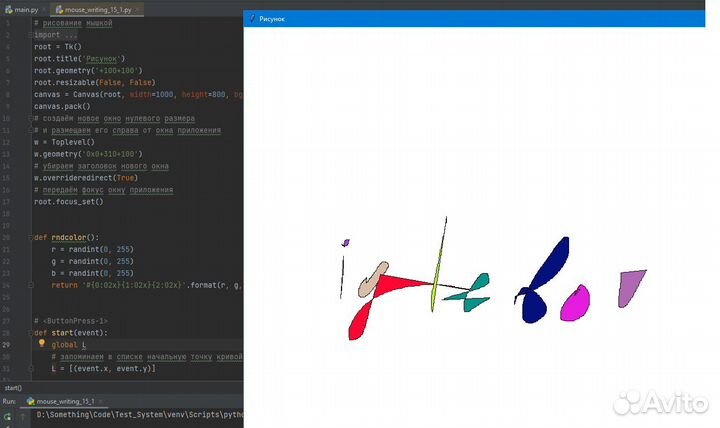Click the 'canvas.pack()' line
720x428 pixels.
point(62,107)
